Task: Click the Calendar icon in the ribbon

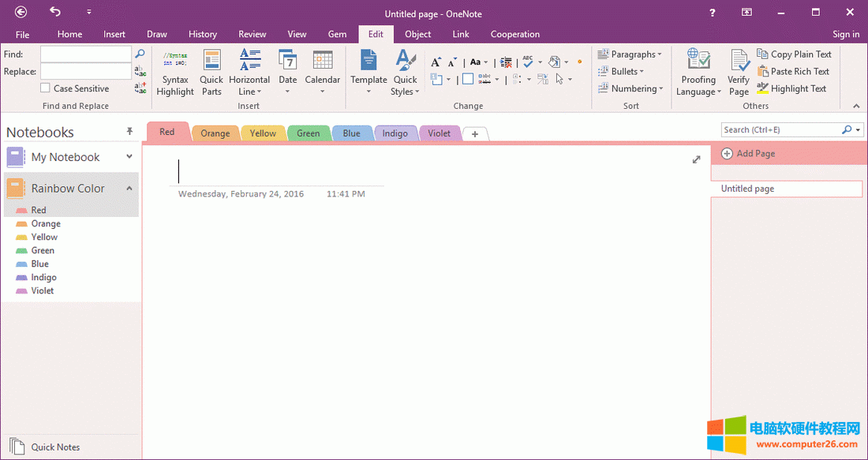Action: pyautogui.click(x=322, y=62)
